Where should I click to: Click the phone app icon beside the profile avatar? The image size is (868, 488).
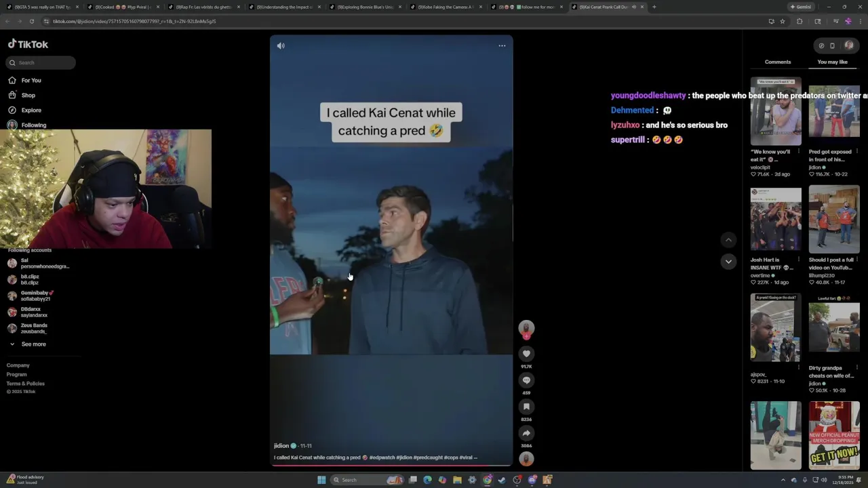coord(833,45)
